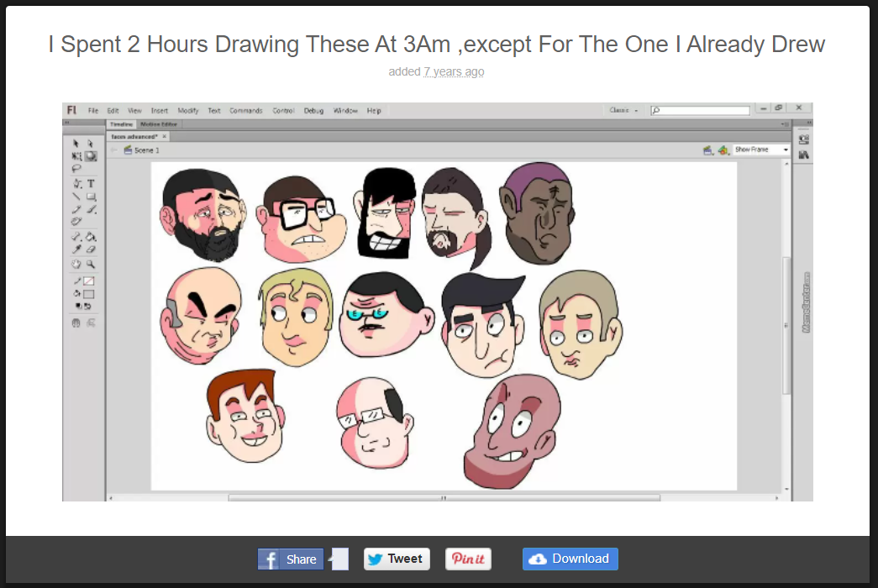878x588 pixels.
Task: Click the Facebook Share button
Action: coord(291,559)
